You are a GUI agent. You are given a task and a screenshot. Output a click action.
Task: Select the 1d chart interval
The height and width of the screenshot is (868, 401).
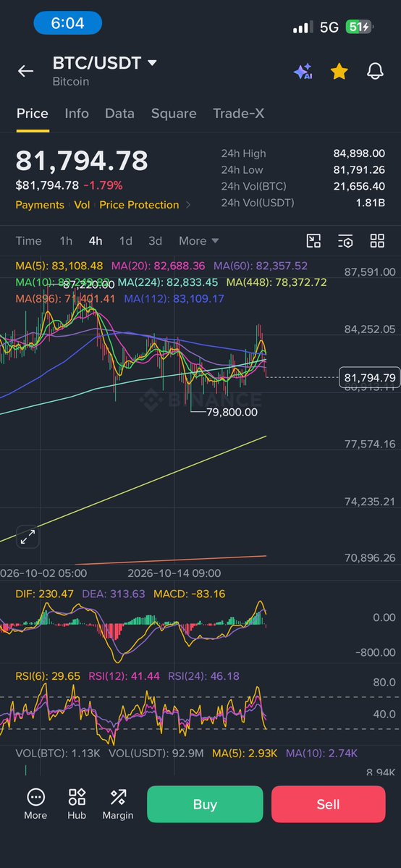(126, 241)
